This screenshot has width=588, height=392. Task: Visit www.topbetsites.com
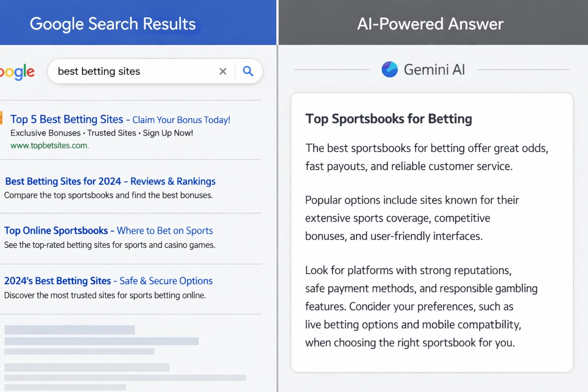tap(49, 145)
